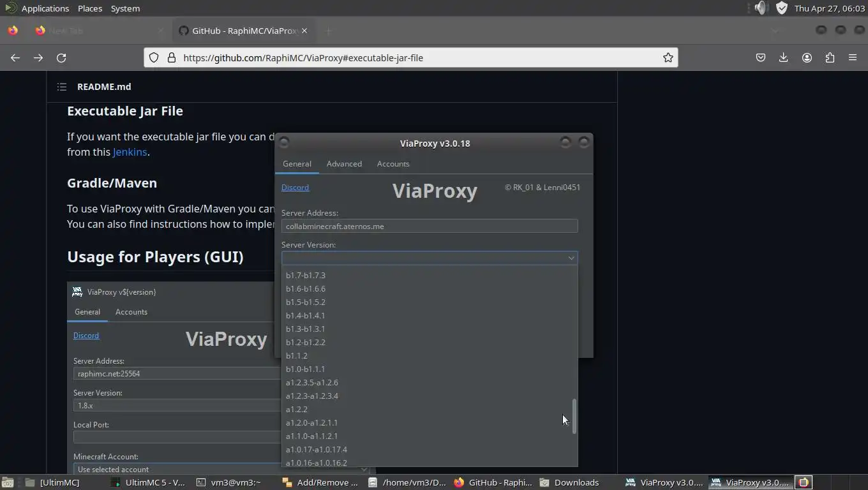Image resolution: width=868 pixels, height=490 pixels.
Task: Switch to the Advanced tab in ViaProxy
Action: pyautogui.click(x=344, y=164)
